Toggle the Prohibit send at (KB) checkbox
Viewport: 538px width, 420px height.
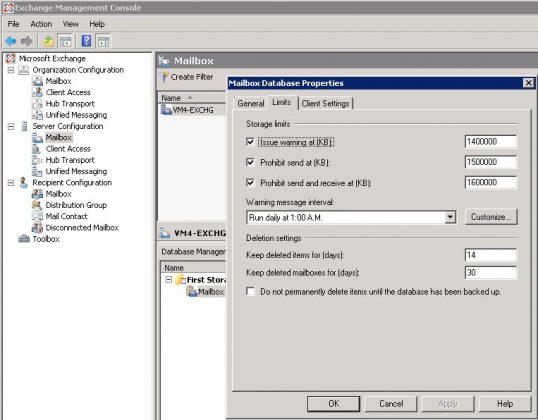point(250,162)
